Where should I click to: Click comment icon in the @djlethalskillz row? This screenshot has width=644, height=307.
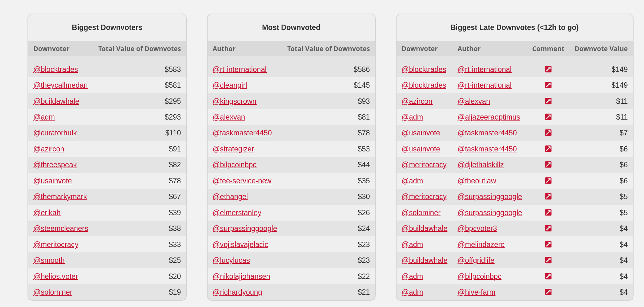[x=548, y=165]
